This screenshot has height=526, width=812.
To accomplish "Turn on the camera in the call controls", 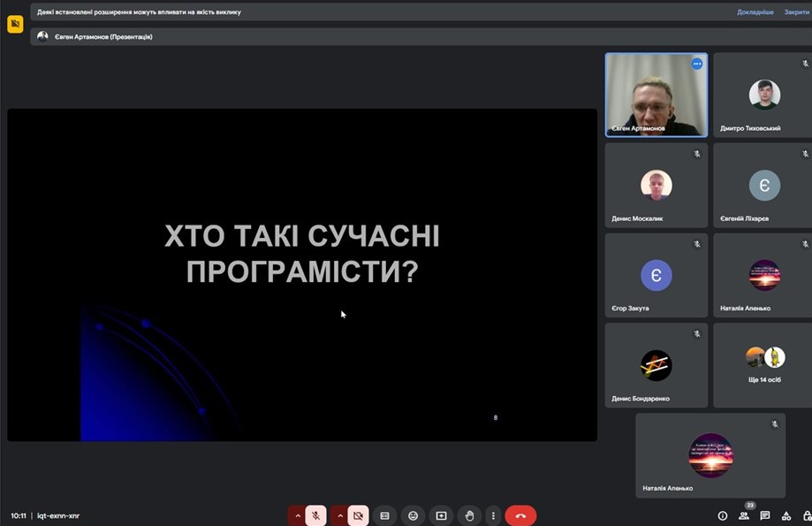I will 358,515.
